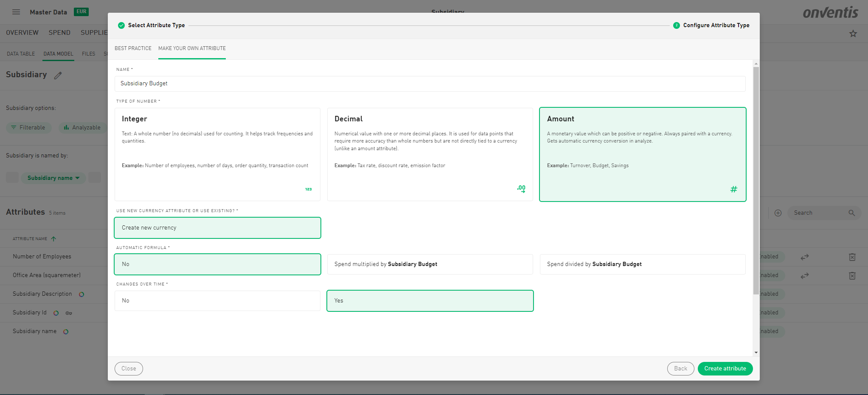Click swap arrows icon for Office Area row
Image resolution: width=868 pixels, height=395 pixels.
pyautogui.click(x=804, y=276)
